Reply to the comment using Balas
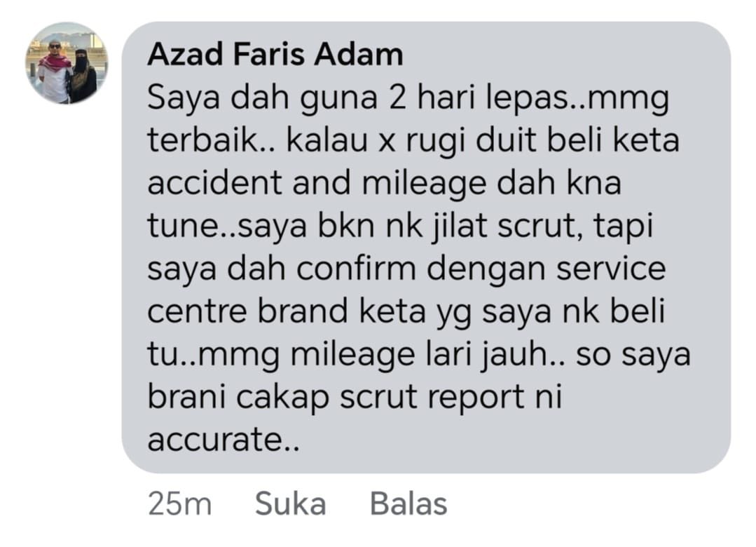756x547 pixels. tap(408, 504)
